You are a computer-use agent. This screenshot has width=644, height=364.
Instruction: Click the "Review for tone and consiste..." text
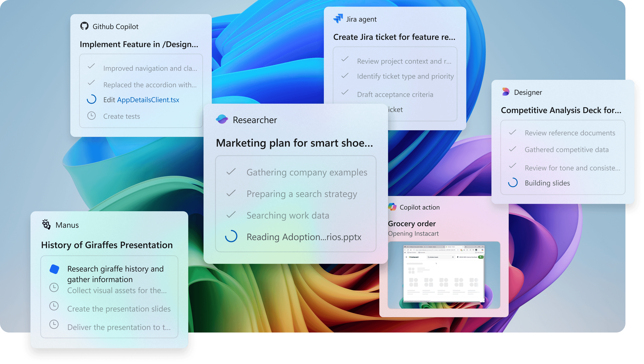573,168
